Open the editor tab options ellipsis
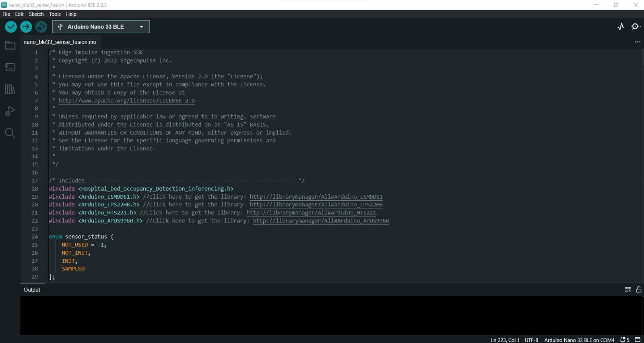Viewport: 644px width, 343px height. [637, 42]
